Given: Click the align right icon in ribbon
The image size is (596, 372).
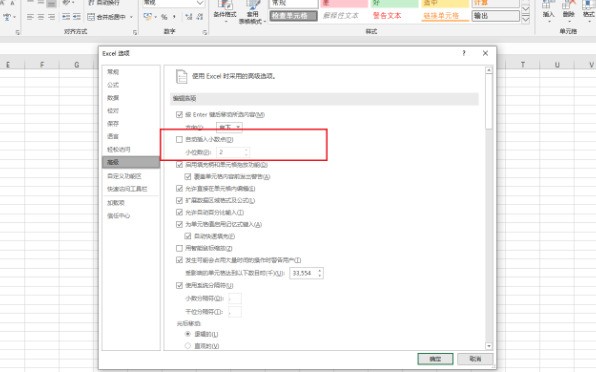Looking at the screenshot, I should [51, 17].
